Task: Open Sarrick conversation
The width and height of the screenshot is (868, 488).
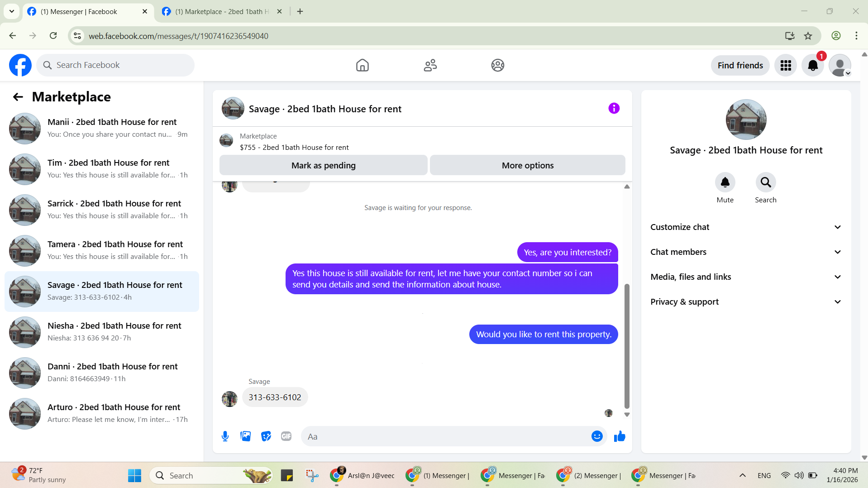Action: click(102, 210)
